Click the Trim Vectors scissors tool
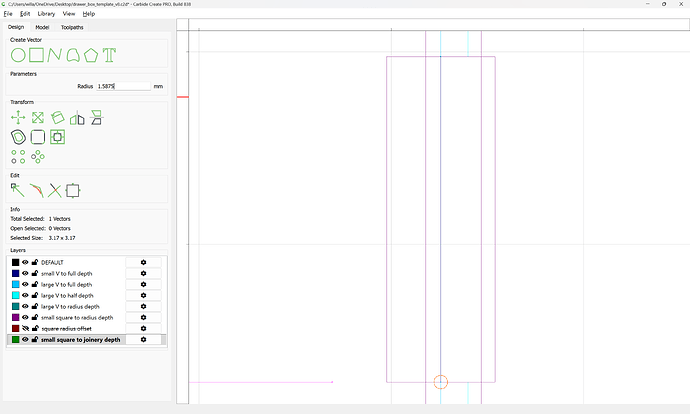The image size is (690, 414). click(55, 190)
